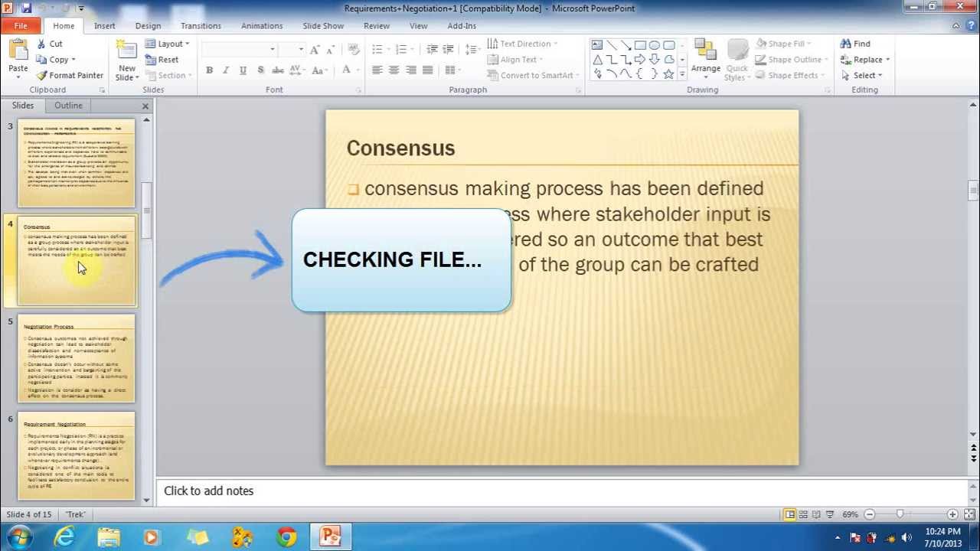Open the Select dropdown in Editing
The height and width of the screenshot is (551, 980).
[x=862, y=75]
